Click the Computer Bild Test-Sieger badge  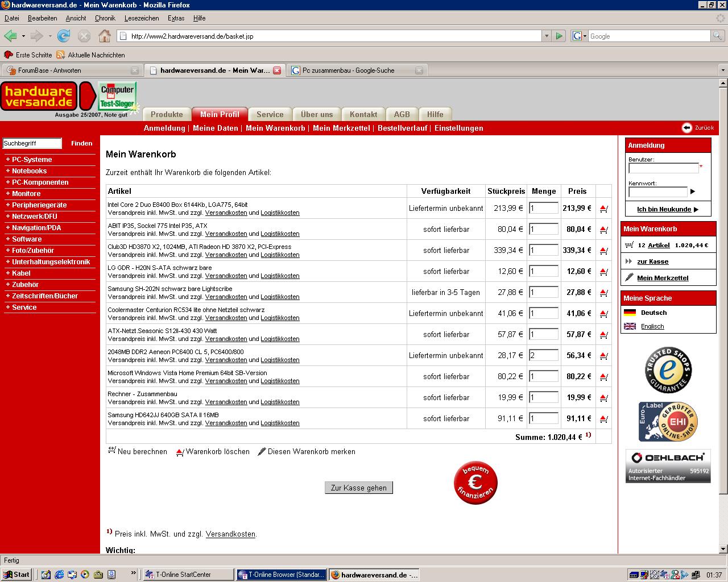[x=117, y=96]
